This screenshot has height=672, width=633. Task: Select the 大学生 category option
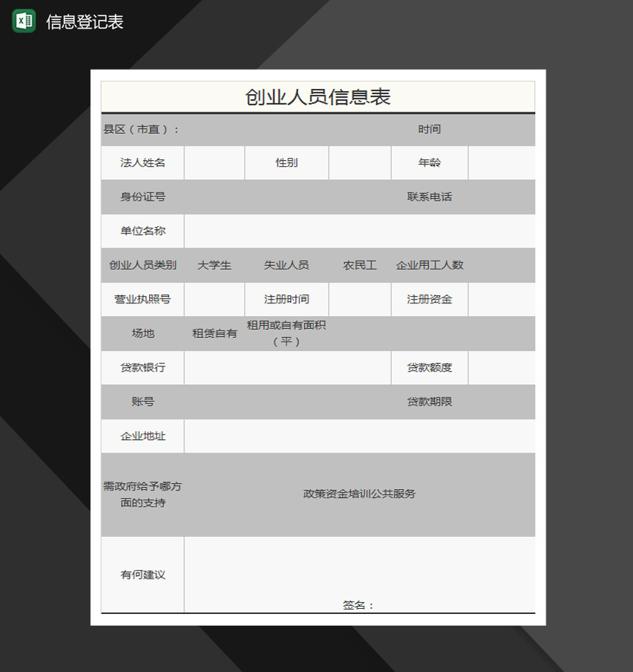point(214,265)
